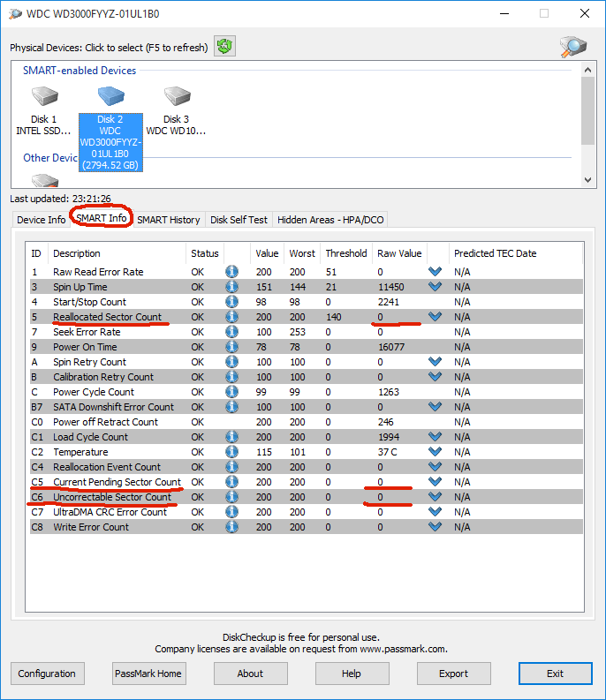Click device list scrollbar down arrow

587,180
